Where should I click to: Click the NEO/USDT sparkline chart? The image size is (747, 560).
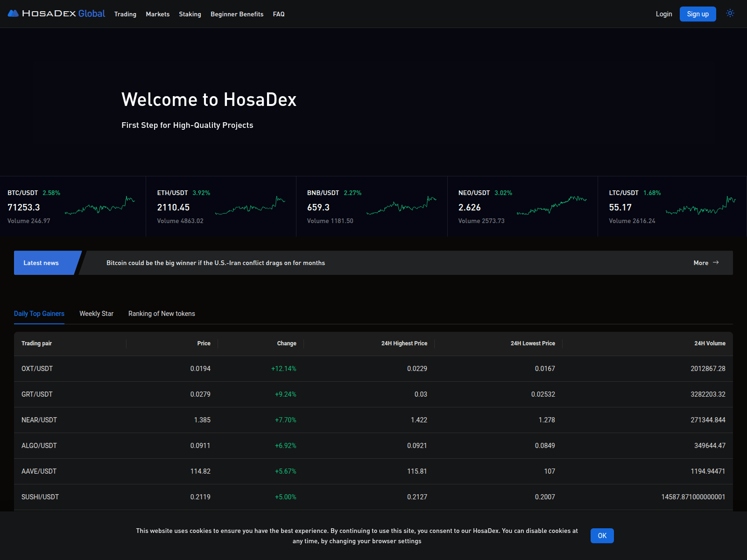552,207
